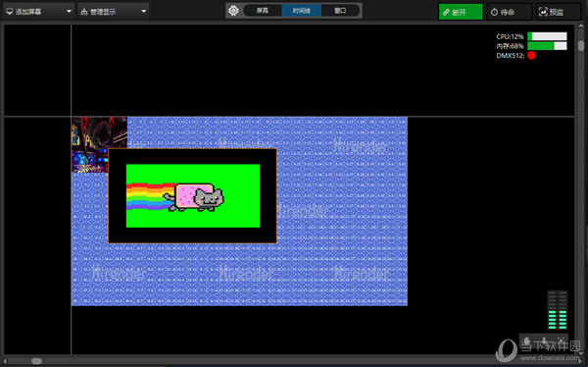Open the settings gear in top toolbar

point(233,11)
